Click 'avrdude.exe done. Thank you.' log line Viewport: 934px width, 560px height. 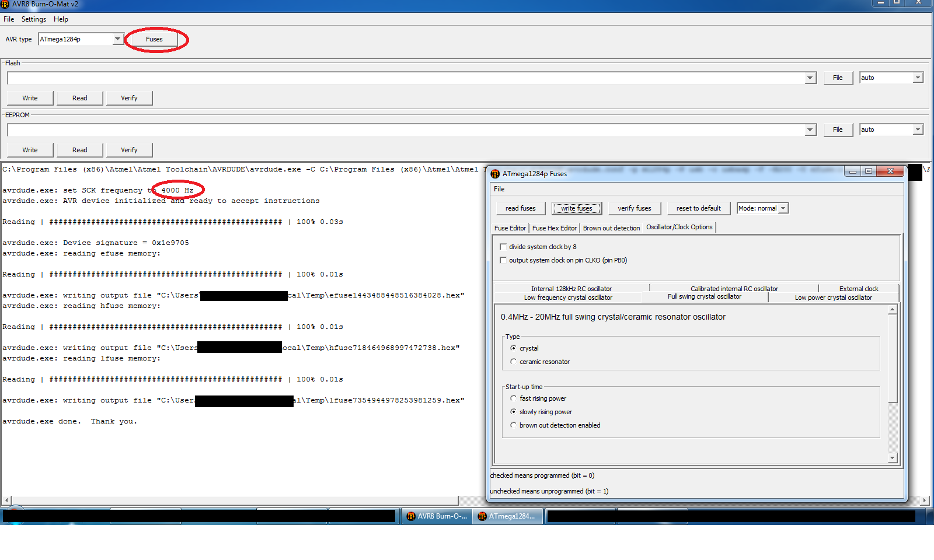point(69,421)
